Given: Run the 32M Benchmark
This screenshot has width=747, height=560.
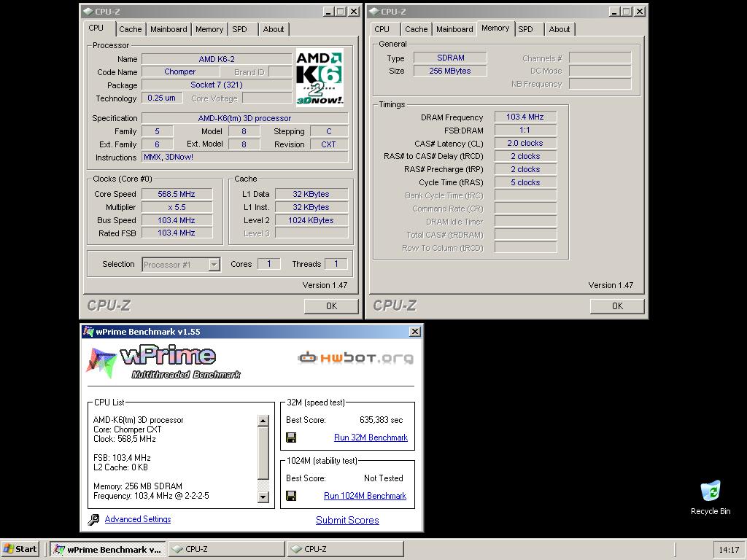Looking at the screenshot, I should (371, 437).
